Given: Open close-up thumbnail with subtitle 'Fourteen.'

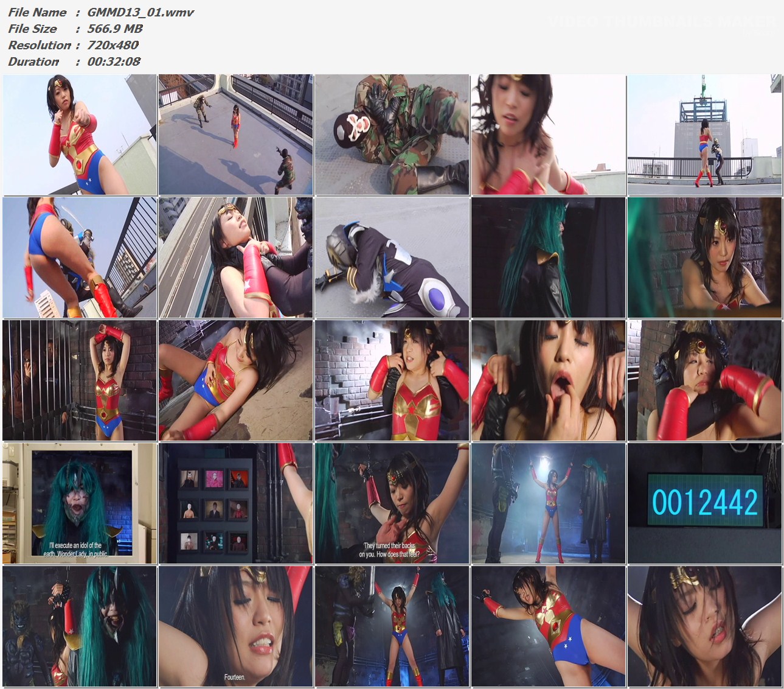Looking at the screenshot, I should coord(236,626).
